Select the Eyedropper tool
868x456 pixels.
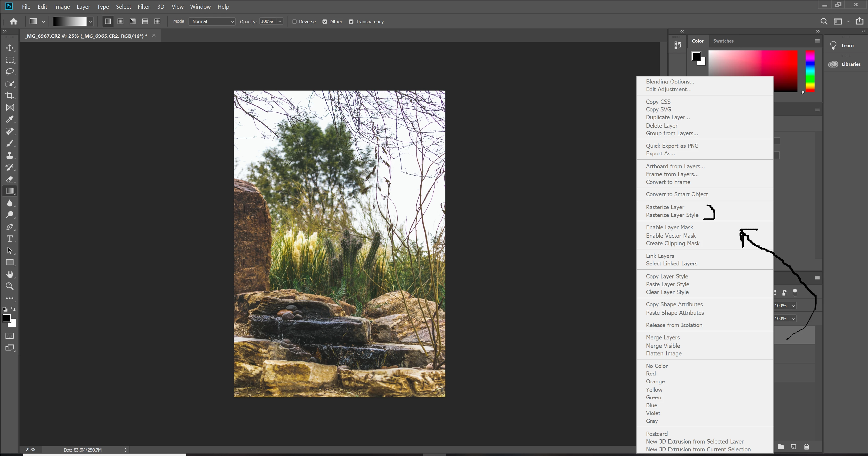coord(10,119)
